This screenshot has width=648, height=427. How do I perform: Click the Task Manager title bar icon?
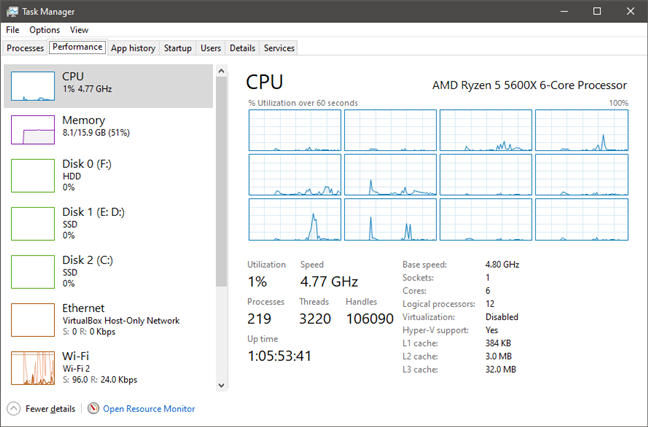(12, 11)
